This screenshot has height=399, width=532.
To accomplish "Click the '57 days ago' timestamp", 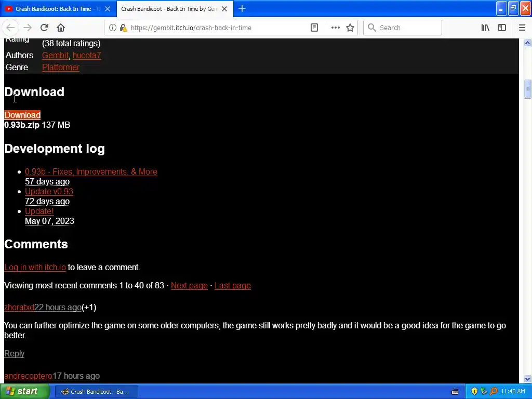I will [x=47, y=181].
